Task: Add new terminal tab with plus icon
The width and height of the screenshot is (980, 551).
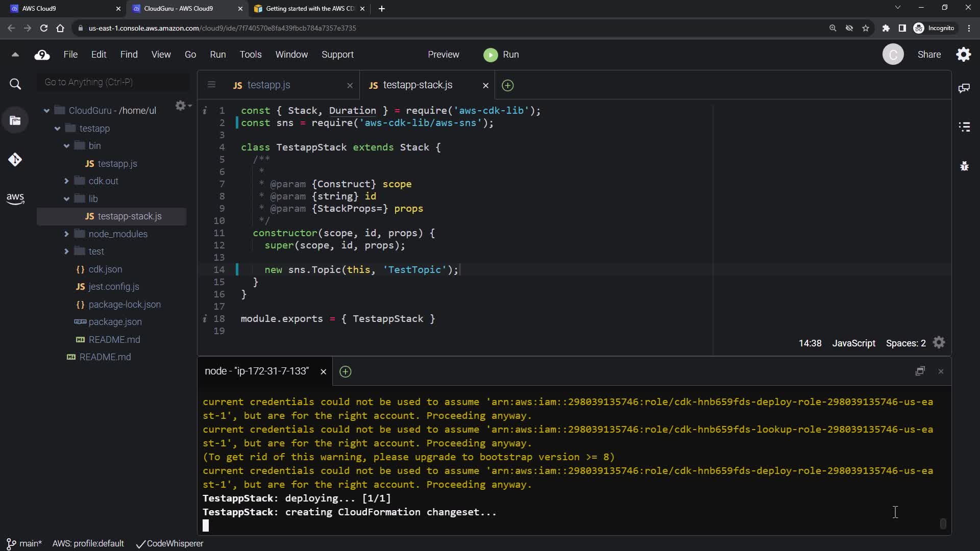Action: point(346,372)
